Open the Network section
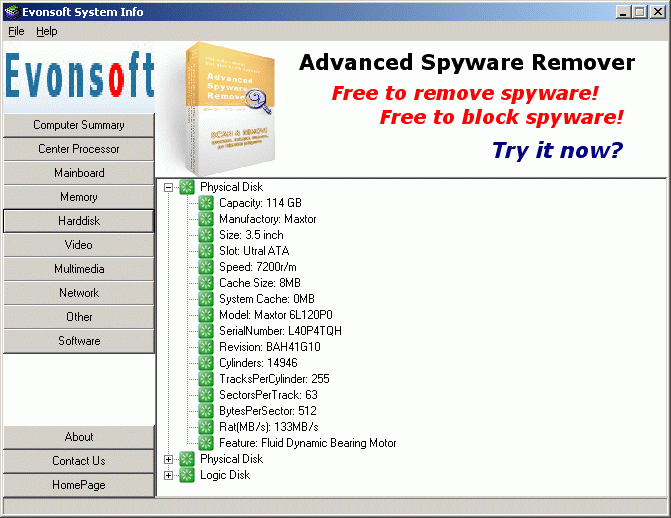This screenshot has height=518, width=671. (79, 293)
